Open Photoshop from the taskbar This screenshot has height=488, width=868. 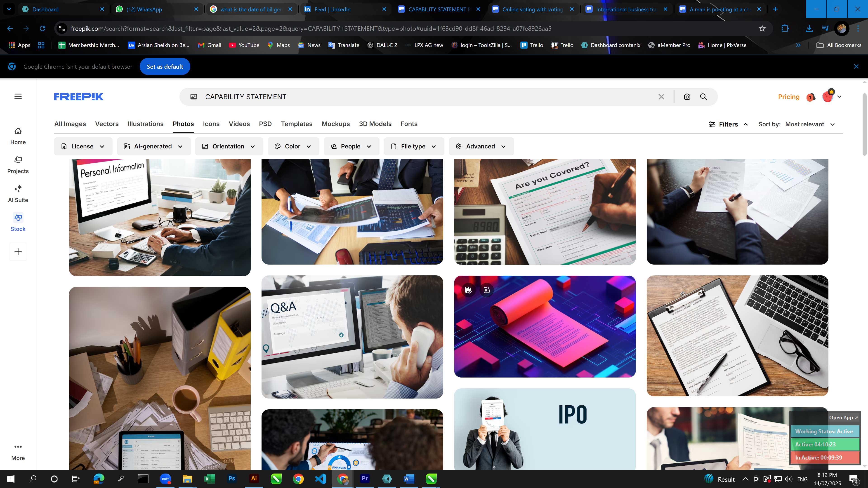coord(232,479)
